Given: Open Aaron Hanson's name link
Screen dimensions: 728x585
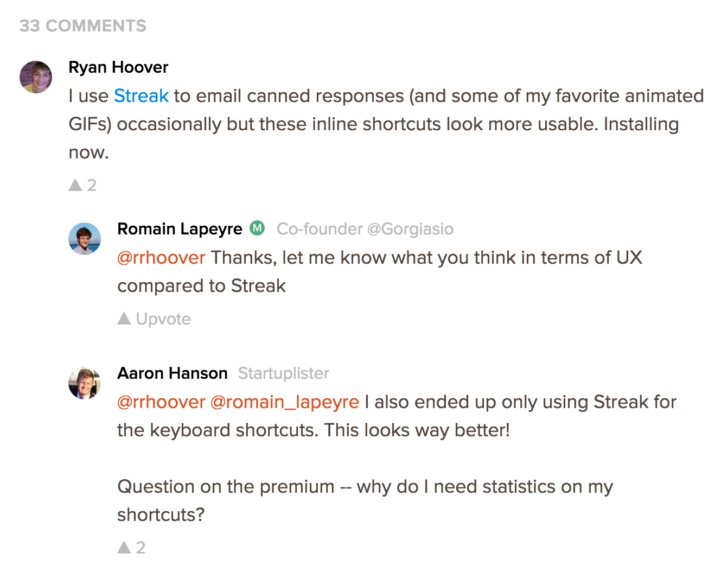Looking at the screenshot, I should (x=173, y=373).
